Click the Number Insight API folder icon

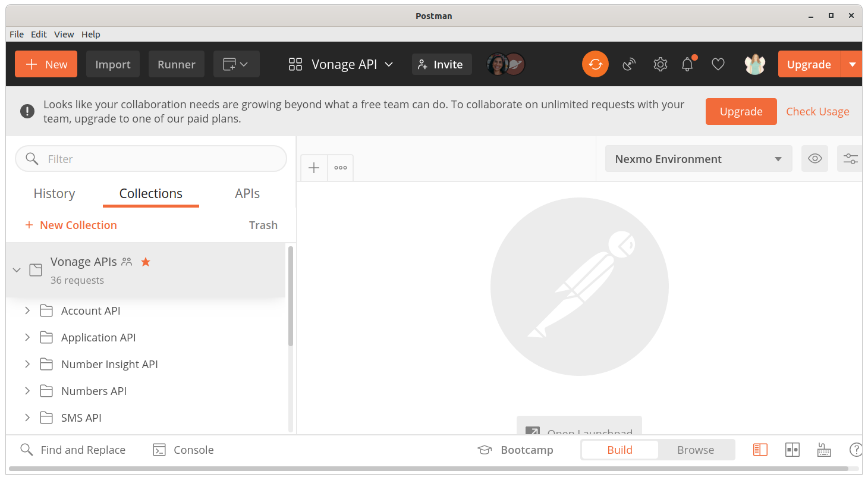[x=46, y=364]
